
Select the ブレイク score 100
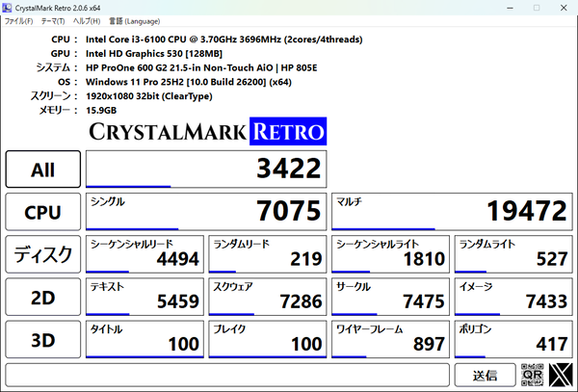point(306,344)
